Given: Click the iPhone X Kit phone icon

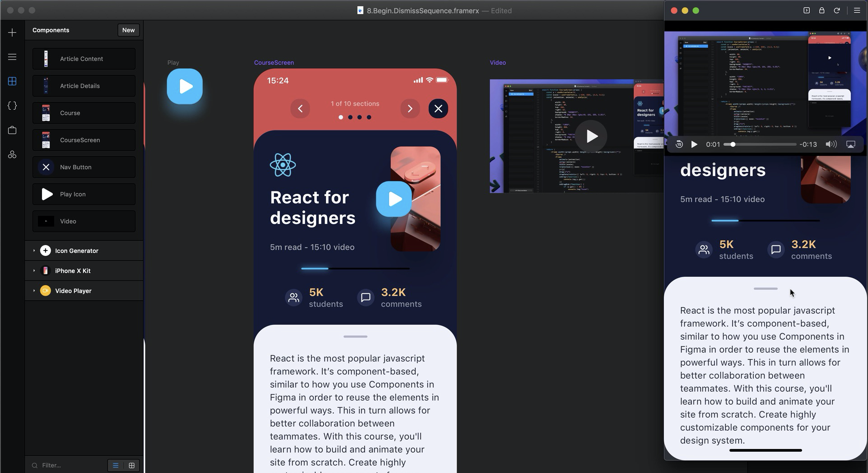Looking at the screenshot, I should [x=45, y=271].
